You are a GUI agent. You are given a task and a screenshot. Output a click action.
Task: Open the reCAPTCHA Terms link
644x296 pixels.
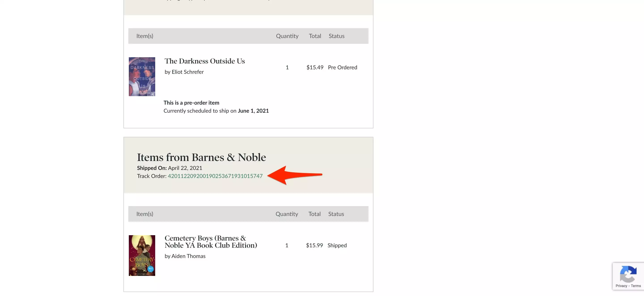pyautogui.click(x=636, y=286)
